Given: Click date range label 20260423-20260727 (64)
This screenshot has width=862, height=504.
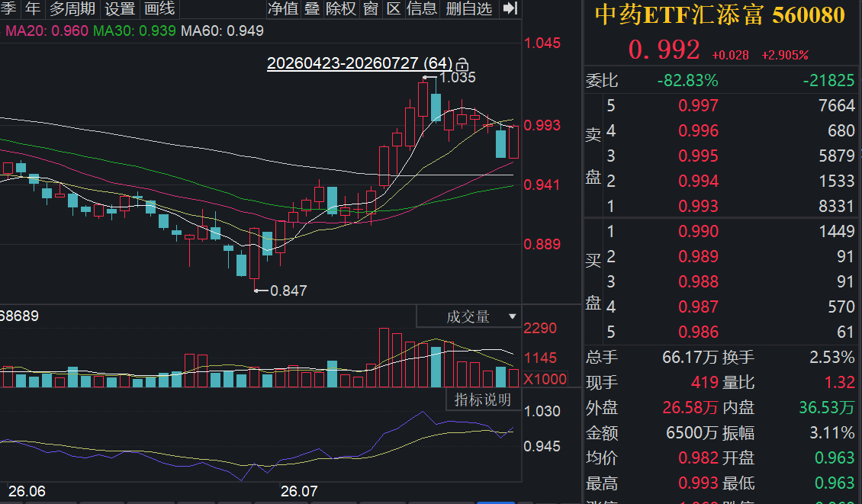Looking at the screenshot, I should [x=359, y=63].
